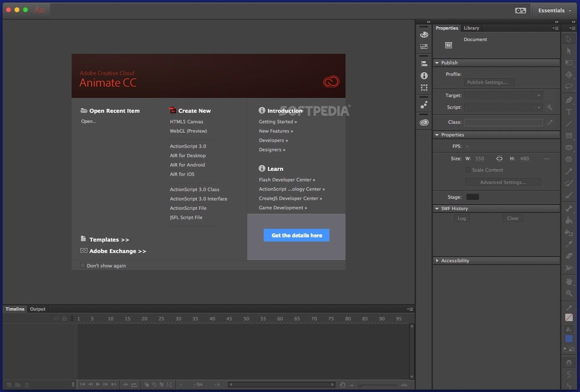This screenshot has width=580, height=392.
Task: Toggle all layers visibility eye icon
Action: coord(56,318)
